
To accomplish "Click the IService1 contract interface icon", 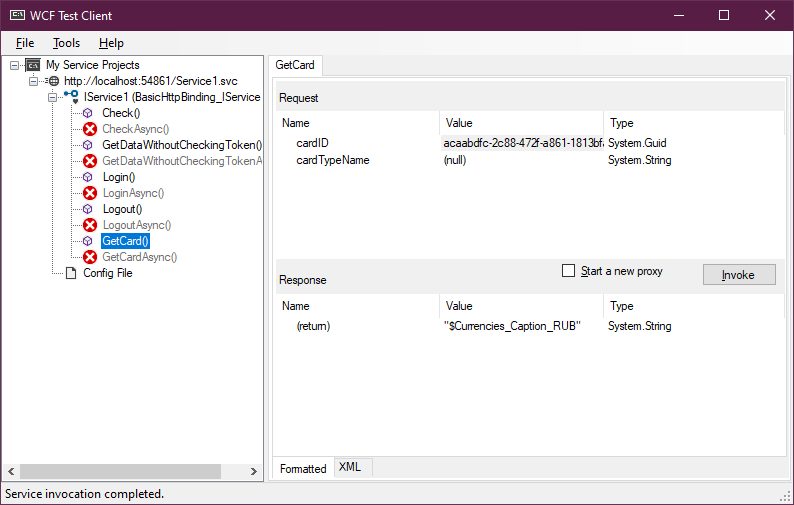I will point(71,97).
